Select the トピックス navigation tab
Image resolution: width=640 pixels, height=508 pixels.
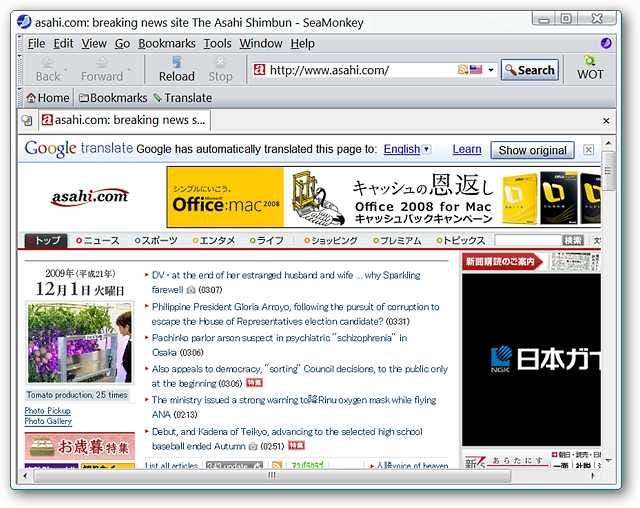click(460, 241)
